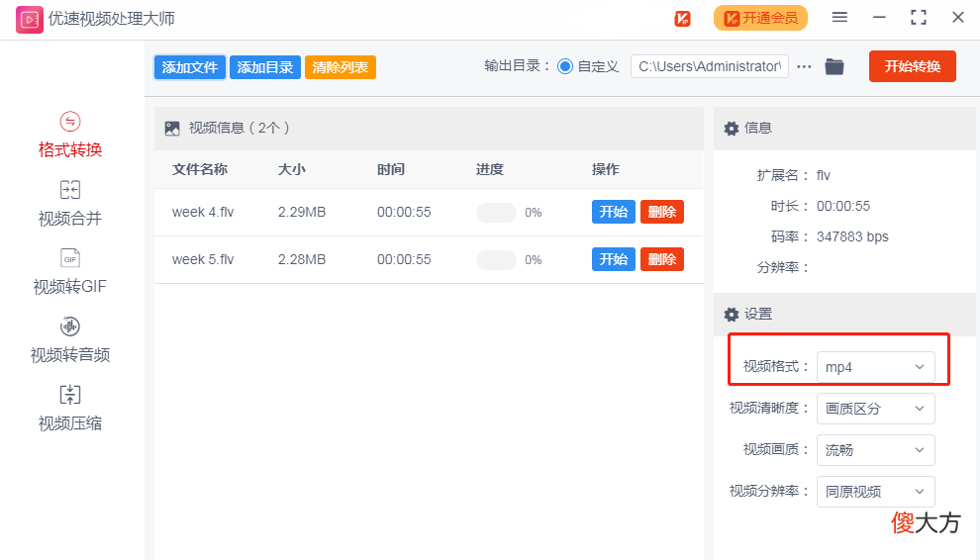Click the red VIP badge icon
This screenshot has width=980, height=560.
click(682, 19)
